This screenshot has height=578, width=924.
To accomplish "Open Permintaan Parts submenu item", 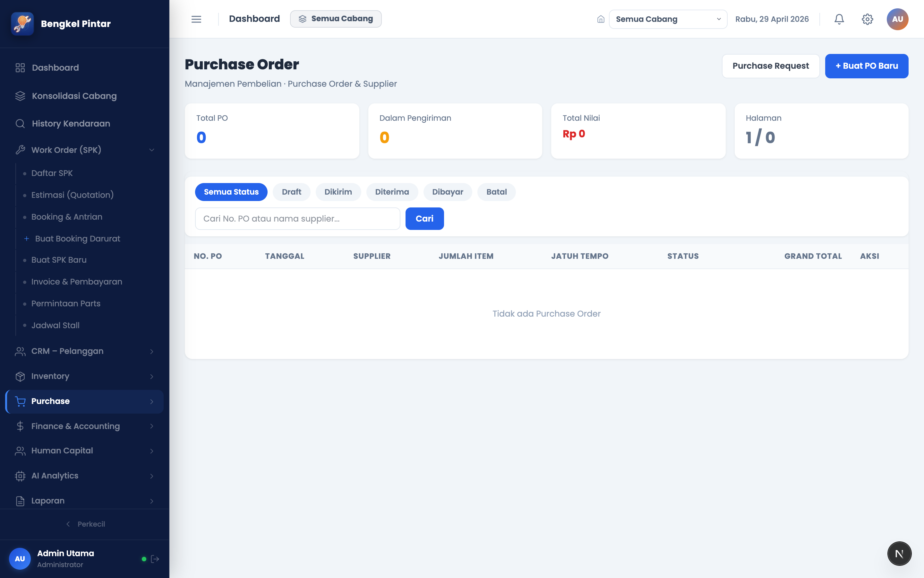I will point(66,303).
